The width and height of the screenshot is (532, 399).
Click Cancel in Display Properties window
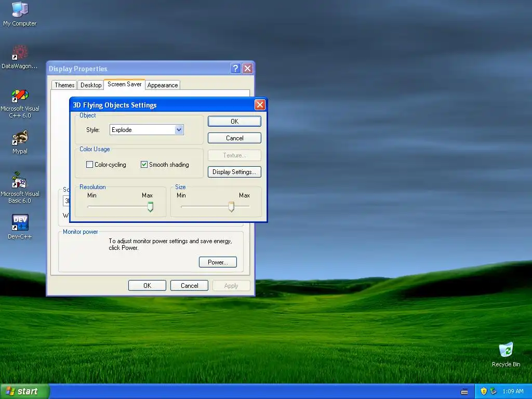click(189, 286)
